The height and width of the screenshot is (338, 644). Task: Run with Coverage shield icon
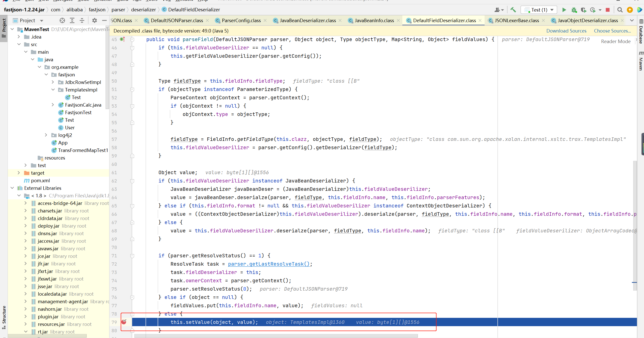click(583, 10)
